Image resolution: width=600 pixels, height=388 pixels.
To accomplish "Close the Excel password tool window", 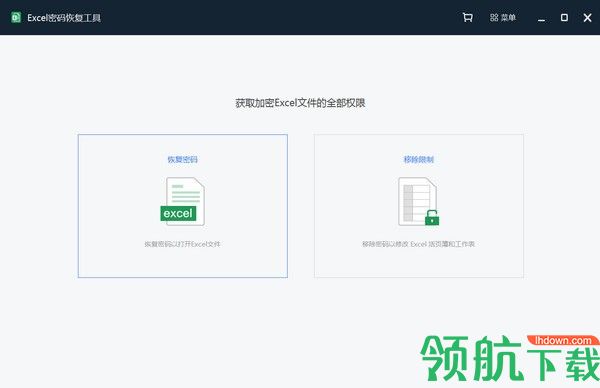I will (x=587, y=18).
